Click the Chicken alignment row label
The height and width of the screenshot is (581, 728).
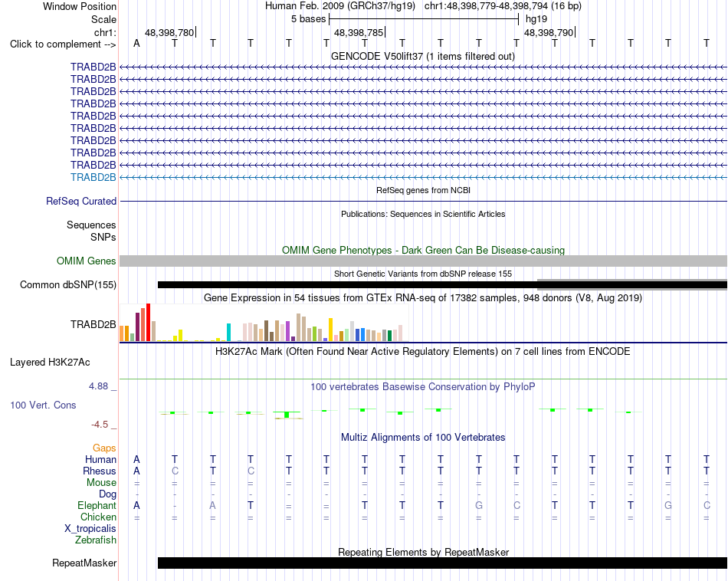coord(98,517)
